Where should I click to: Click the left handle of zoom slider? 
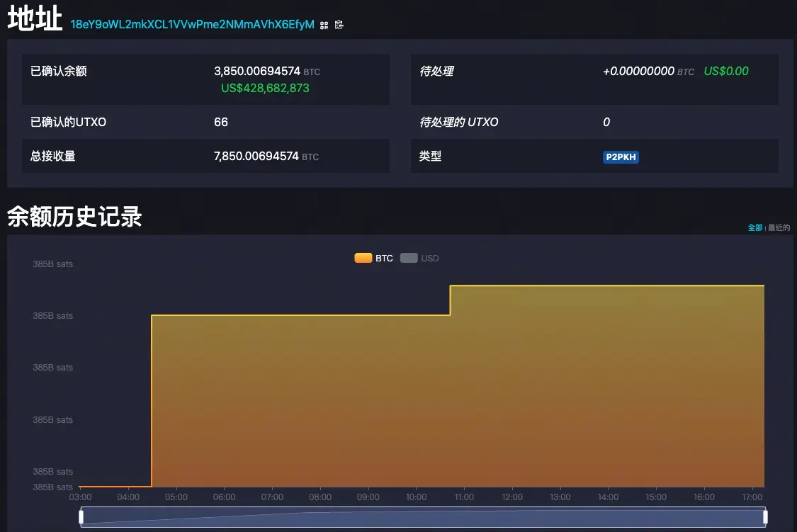point(81,517)
